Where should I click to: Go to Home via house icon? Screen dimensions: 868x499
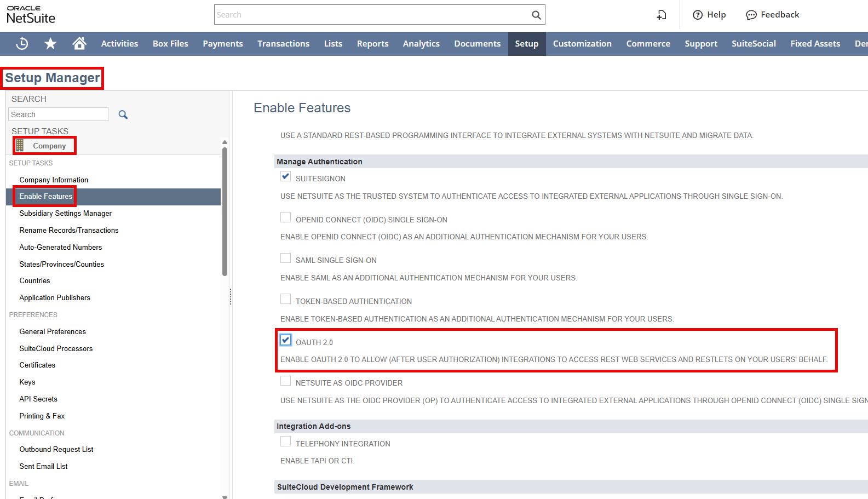[79, 43]
